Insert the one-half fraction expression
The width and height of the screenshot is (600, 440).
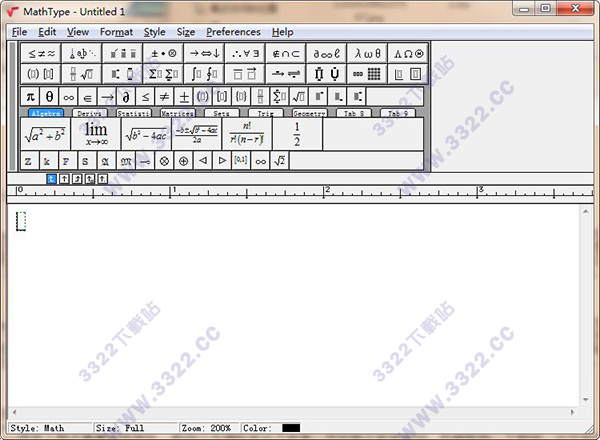point(297,134)
